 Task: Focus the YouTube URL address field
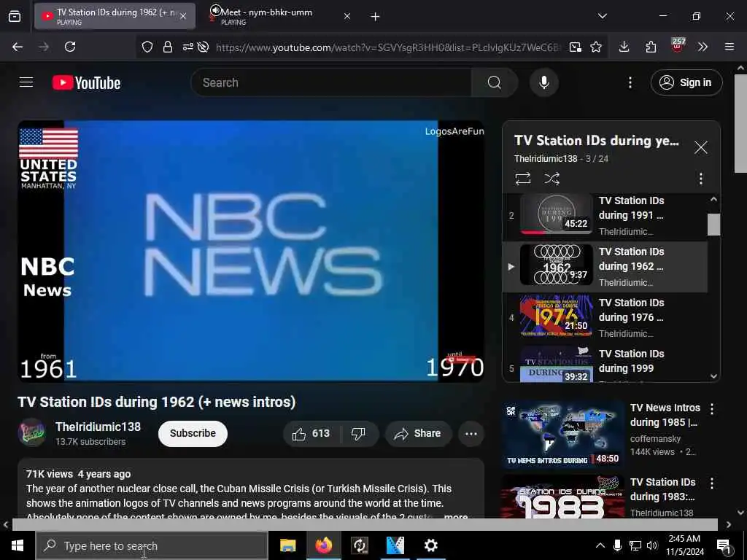(388, 47)
